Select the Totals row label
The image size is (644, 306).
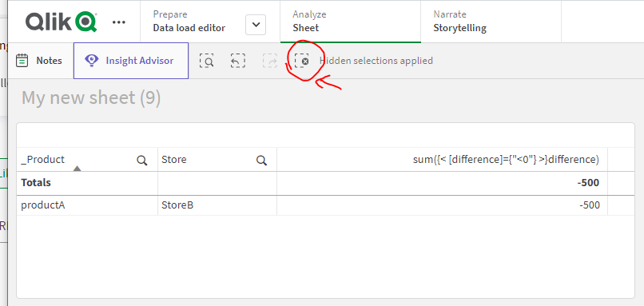(x=36, y=182)
